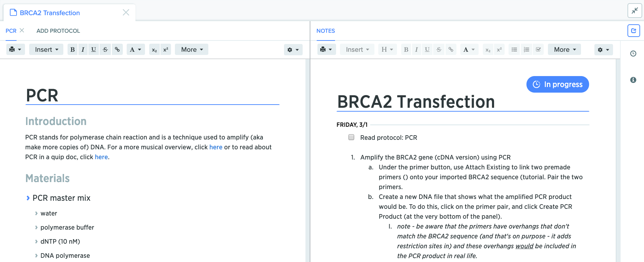Apply strikethrough in the PCR protocol toolbar

pyautogui.click(x=105, y=50)
